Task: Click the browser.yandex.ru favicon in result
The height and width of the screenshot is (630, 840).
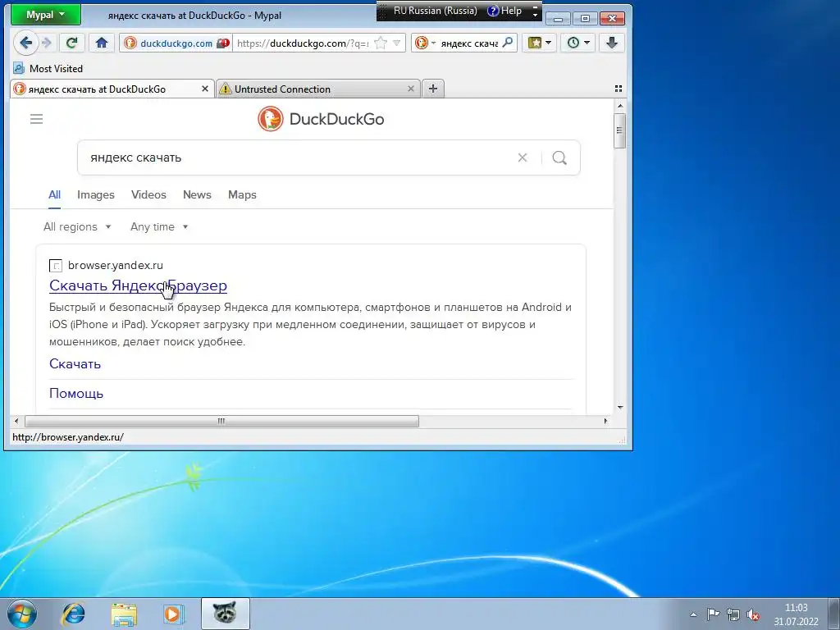Action: 56,266
